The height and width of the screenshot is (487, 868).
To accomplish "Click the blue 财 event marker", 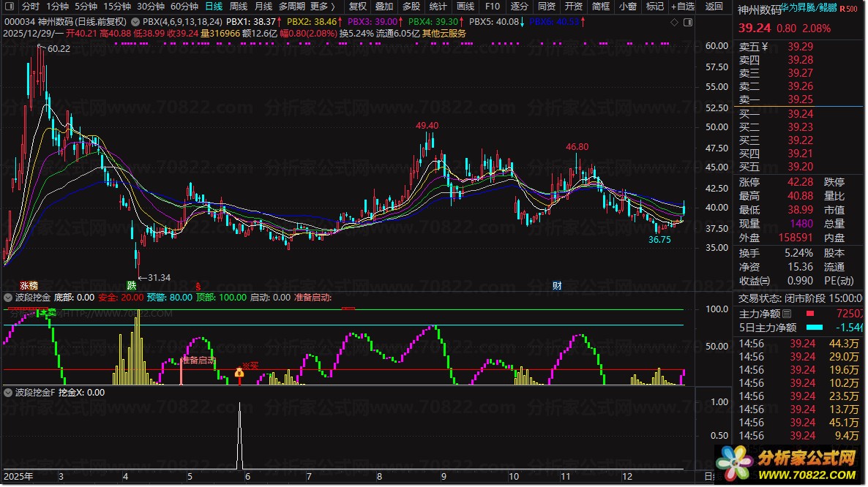I will click(557, 285).
